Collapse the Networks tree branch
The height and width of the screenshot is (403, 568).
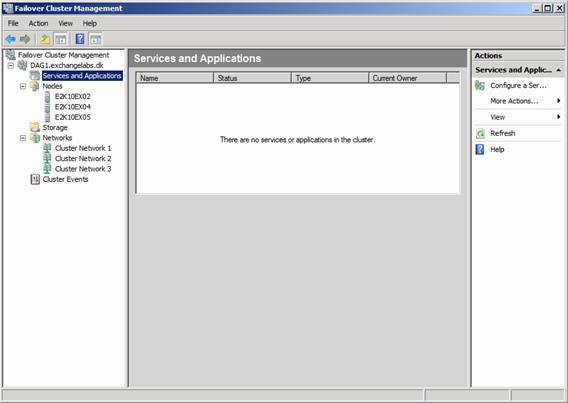click(23, 138)
